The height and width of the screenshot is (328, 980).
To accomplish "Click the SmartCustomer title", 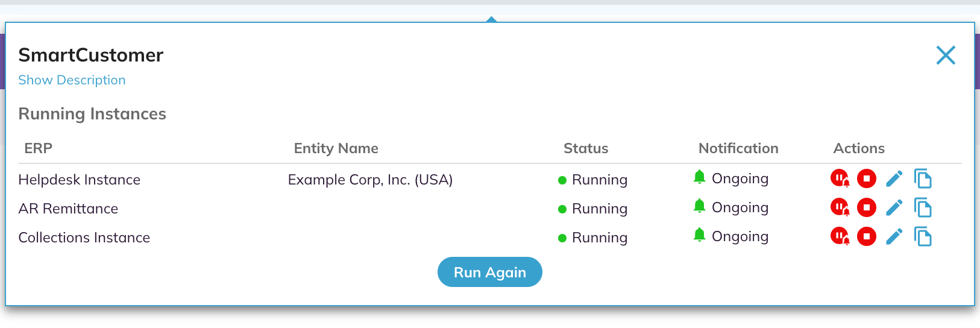I will [x=91, y=55].
